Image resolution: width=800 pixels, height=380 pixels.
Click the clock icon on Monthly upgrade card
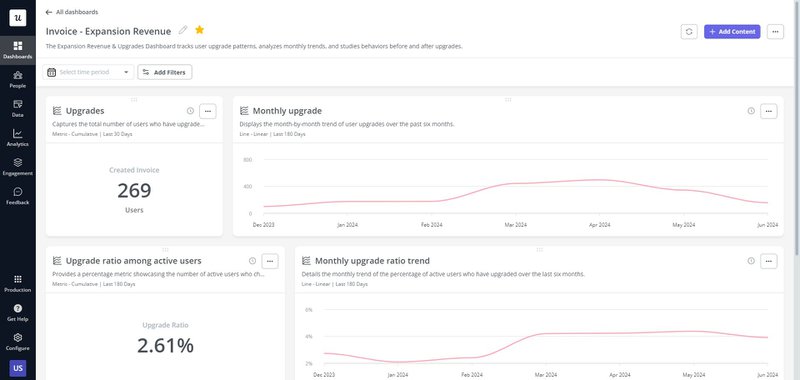(751, 111)
